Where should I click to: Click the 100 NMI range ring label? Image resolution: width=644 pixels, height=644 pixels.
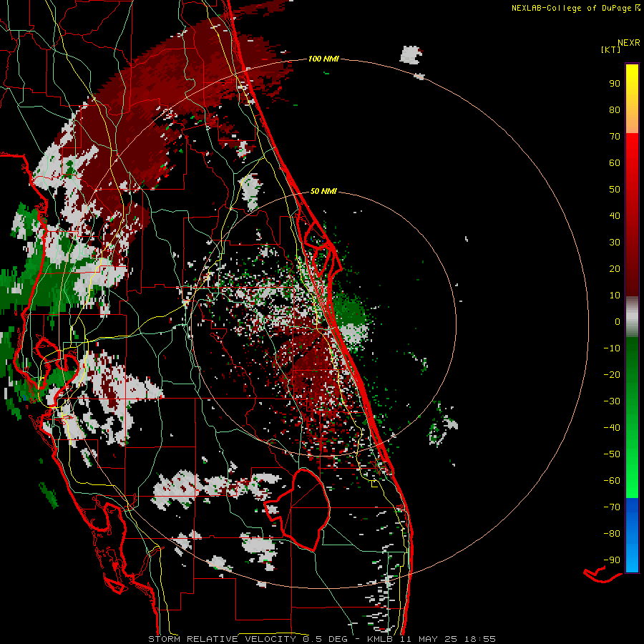[323, 59]
